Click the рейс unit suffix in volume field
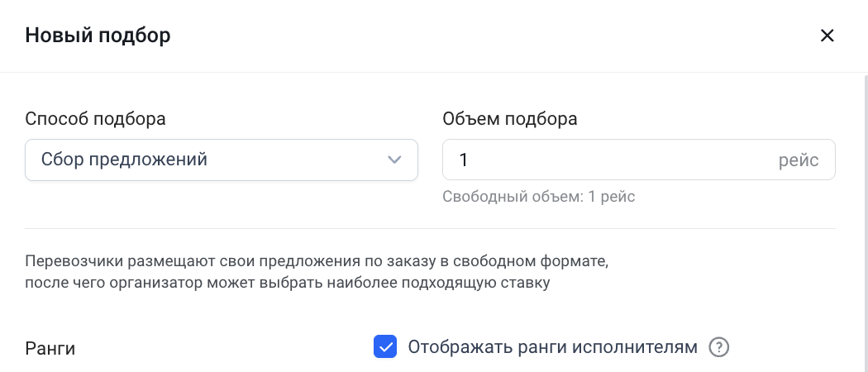Image resolution: width=868 pixels, height=372 pixels. tap(799, 160)
